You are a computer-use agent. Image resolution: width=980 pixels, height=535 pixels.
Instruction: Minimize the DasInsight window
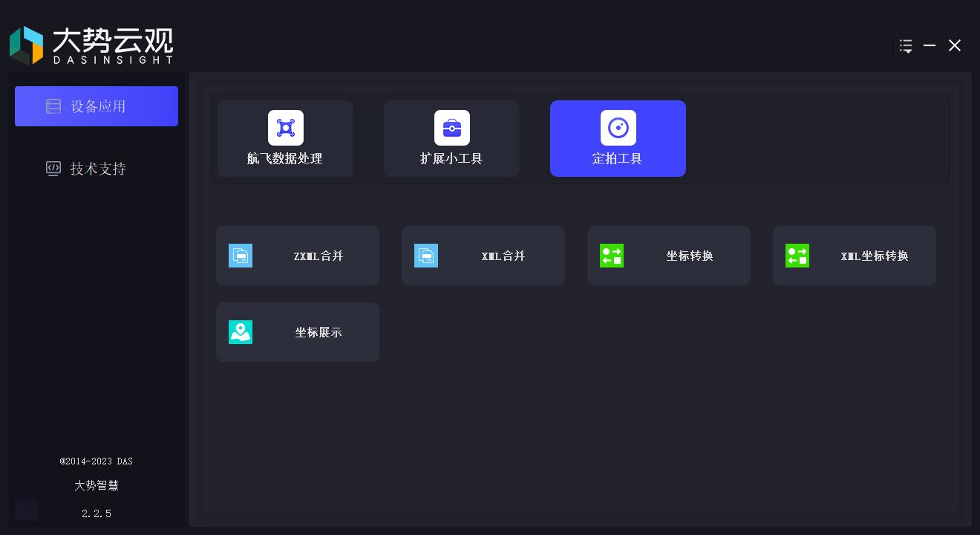(930, 45)
